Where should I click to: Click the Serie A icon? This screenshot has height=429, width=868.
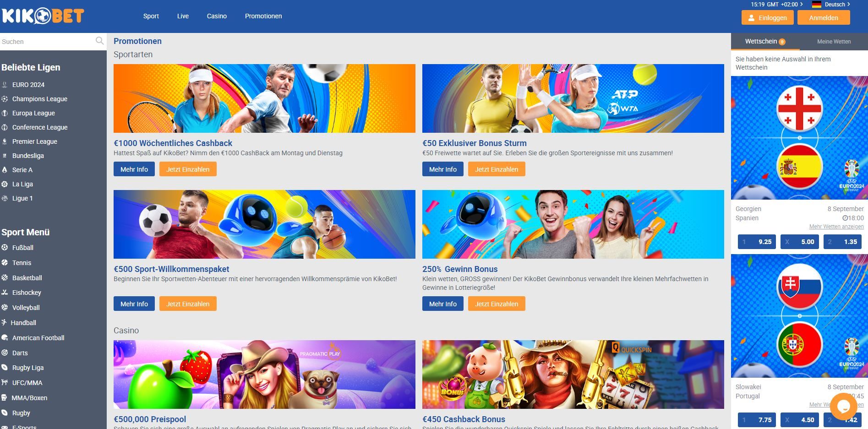5,170
